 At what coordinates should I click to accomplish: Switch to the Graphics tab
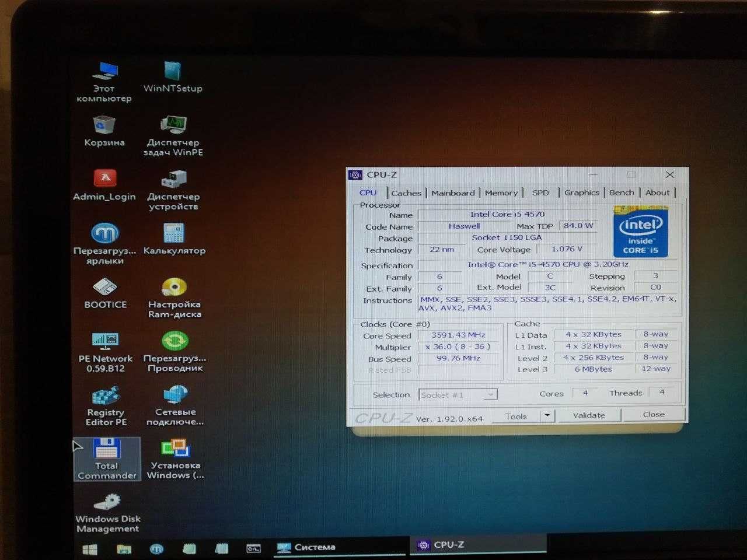582,192
